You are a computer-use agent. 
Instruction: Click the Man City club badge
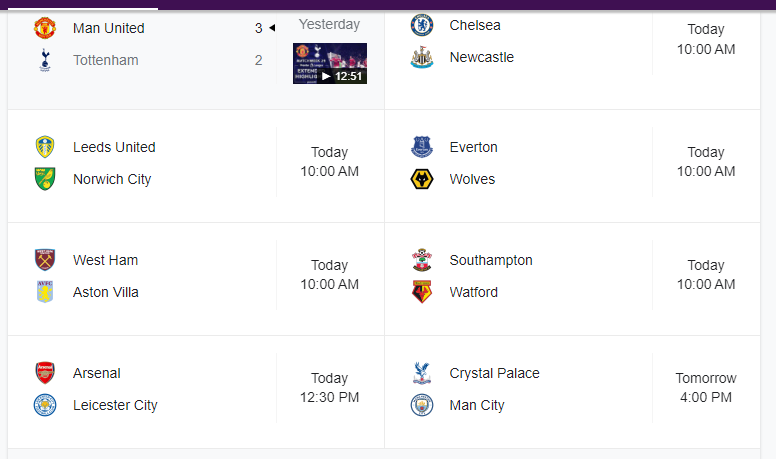422,405
